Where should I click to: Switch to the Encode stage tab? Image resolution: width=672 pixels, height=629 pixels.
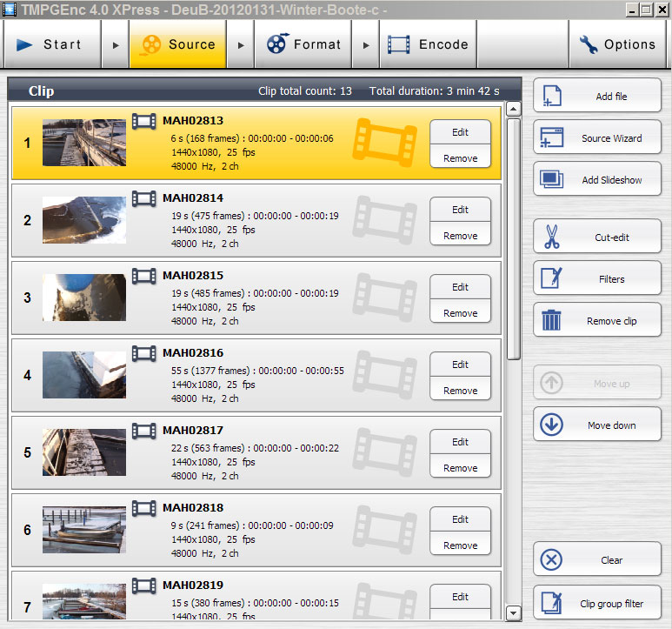428,44
